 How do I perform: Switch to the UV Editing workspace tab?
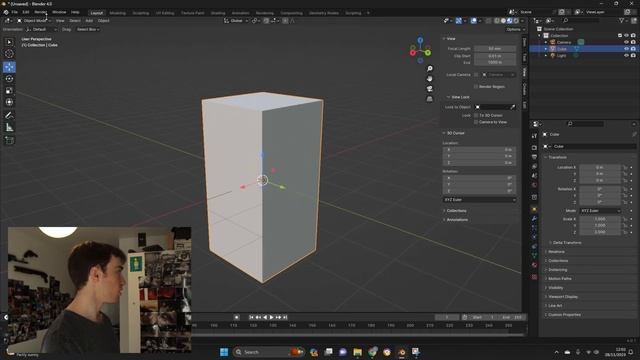point(165,13)
